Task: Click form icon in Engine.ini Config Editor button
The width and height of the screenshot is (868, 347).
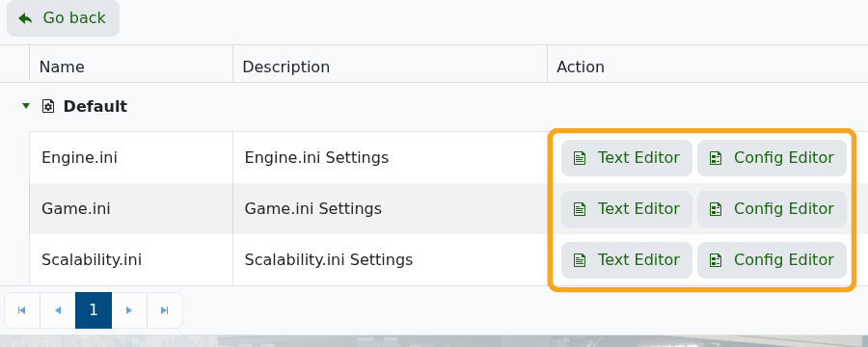Action: (716, 158)
